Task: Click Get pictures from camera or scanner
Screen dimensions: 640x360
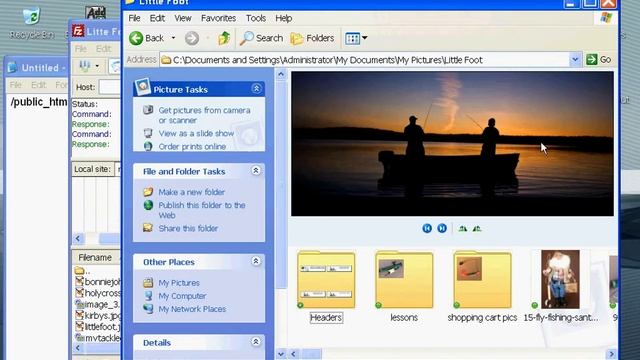Action: pos(204,115)
